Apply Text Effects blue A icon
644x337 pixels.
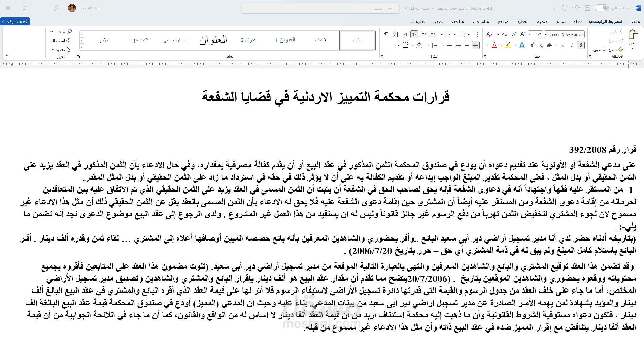click(522, 45)
